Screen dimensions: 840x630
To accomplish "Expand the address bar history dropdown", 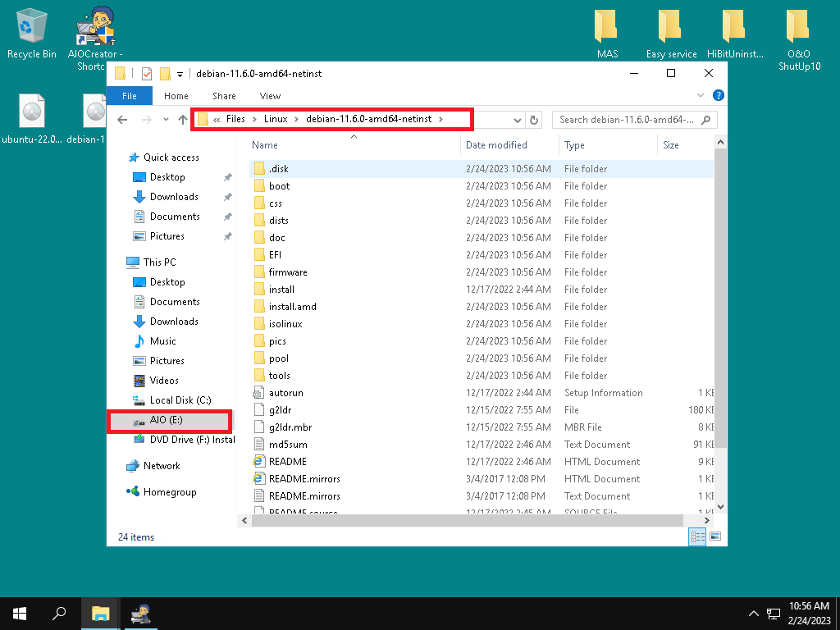I will (x=518, y=120).
